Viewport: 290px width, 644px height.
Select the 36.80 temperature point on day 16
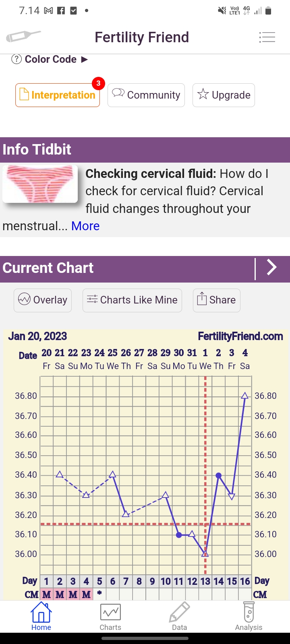[x=245, y=396]
